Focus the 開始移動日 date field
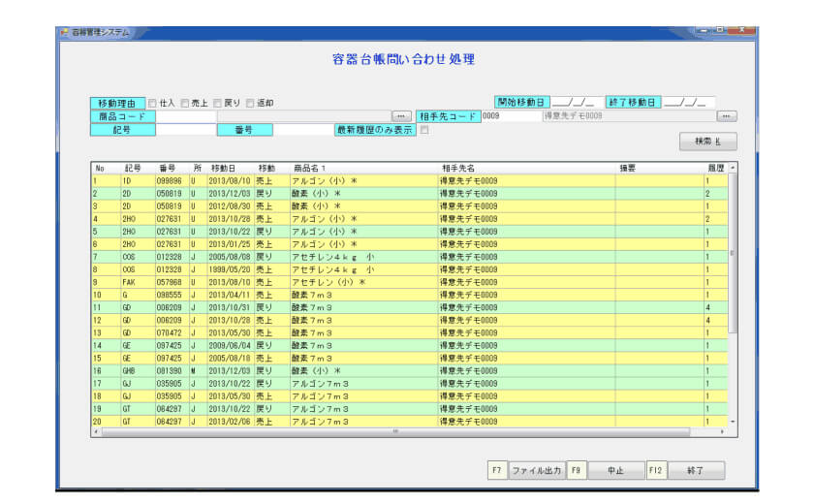Image resolution: width=814 pixels, height=504 pixels. tap(578, 102)
